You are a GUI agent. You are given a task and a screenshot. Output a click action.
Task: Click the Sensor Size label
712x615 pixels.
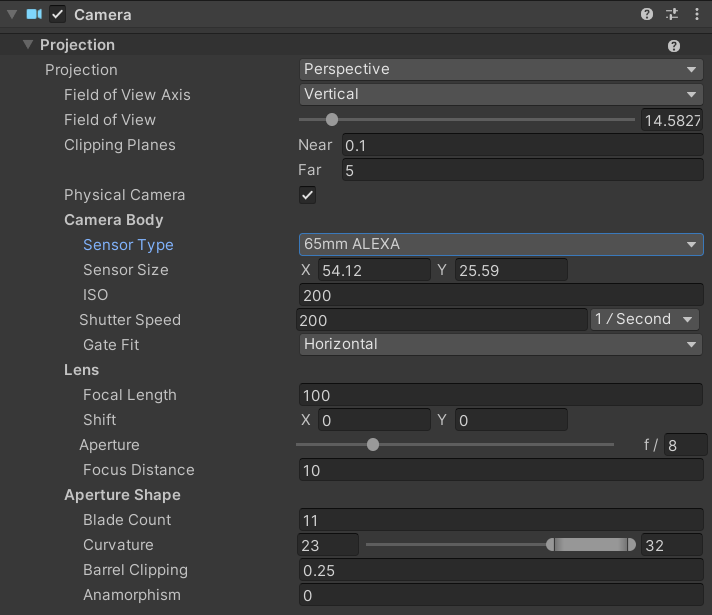tap(126, 270)
